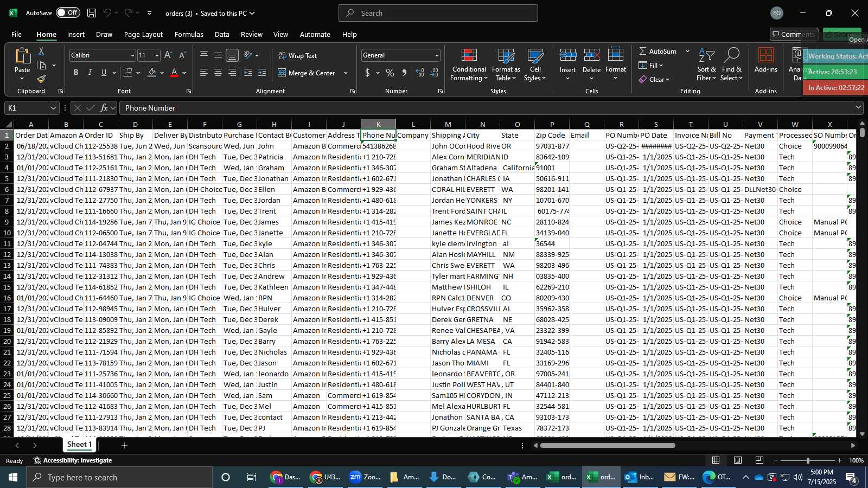Open the Fill dropdown
This screenshot has width=868, height=488.
[x=651, y=65]
